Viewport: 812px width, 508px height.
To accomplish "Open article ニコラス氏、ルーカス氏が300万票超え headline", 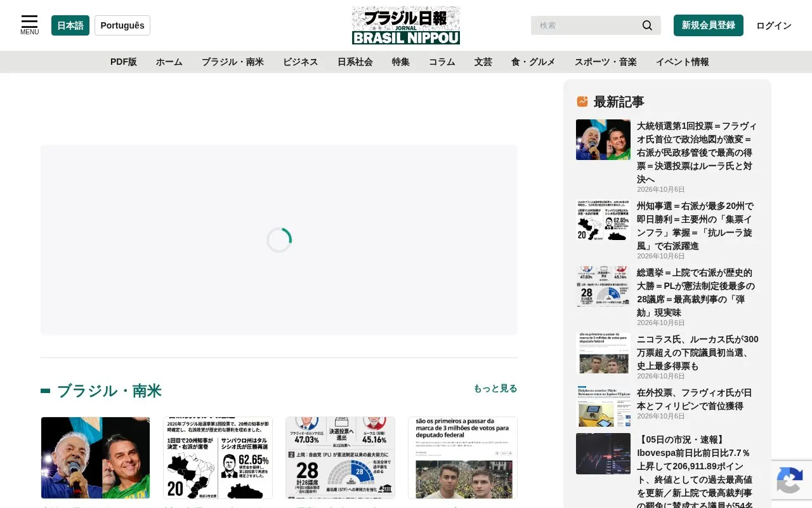I will [x=698, y=352].
